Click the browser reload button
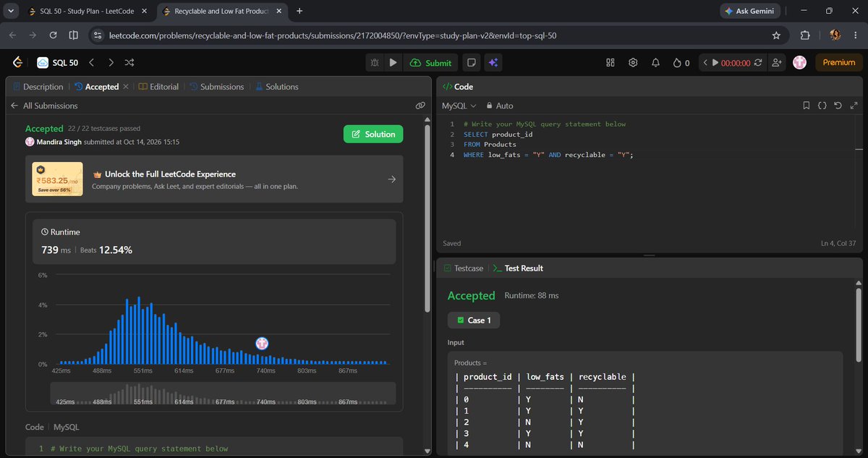Screen dimensions: 868x458 click(53, 35)
